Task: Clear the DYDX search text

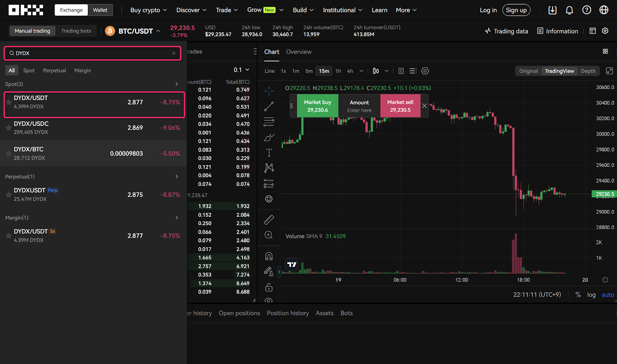Action: coord(174,53)
